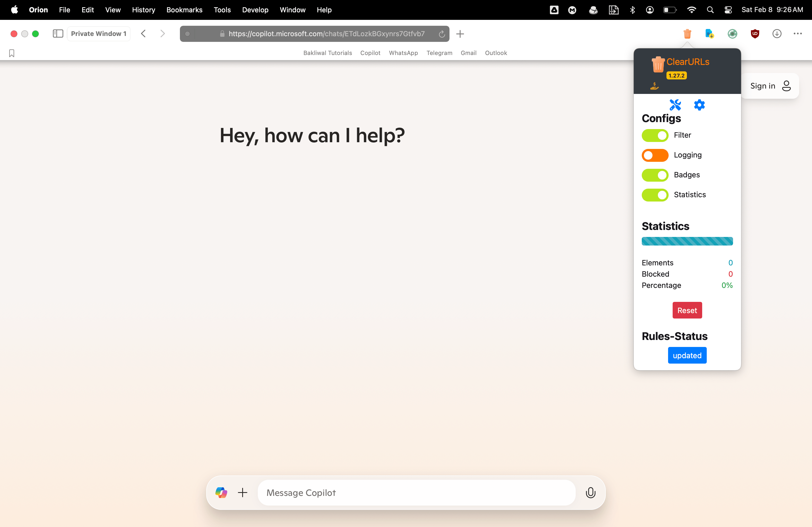Image resolution: width=812 pixels, height=527 pixels.
Task: Enable the Logging toggle
Action: [x=655, y=155]
